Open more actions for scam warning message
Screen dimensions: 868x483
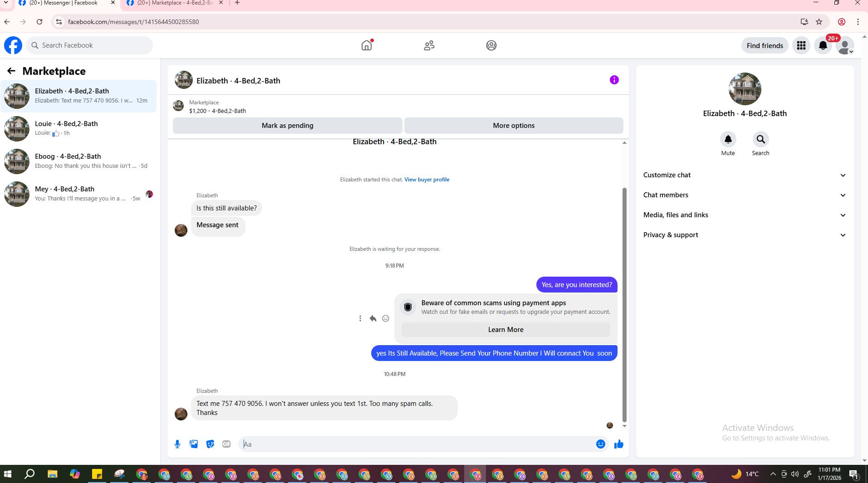coord(360,318)
